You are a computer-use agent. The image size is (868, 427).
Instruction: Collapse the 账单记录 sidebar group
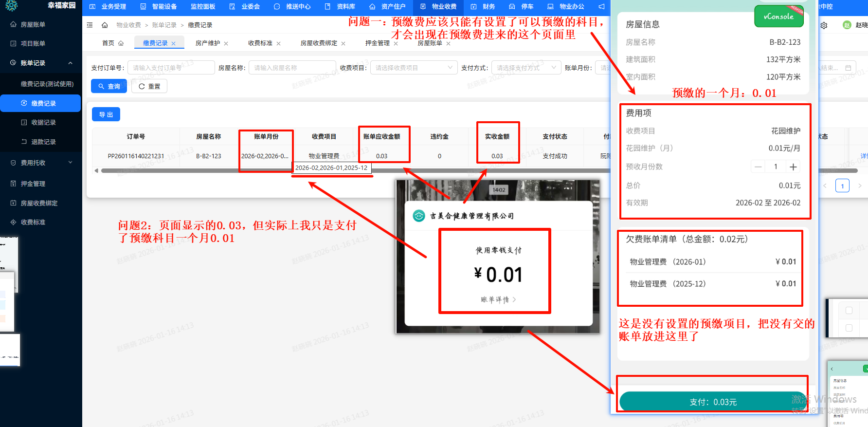click(x=70, y=63)
